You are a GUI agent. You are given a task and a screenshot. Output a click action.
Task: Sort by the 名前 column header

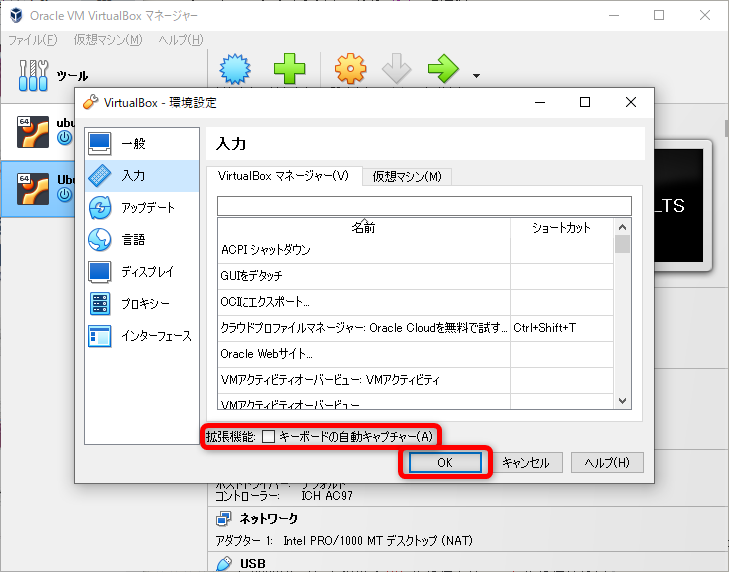(364, 228)
